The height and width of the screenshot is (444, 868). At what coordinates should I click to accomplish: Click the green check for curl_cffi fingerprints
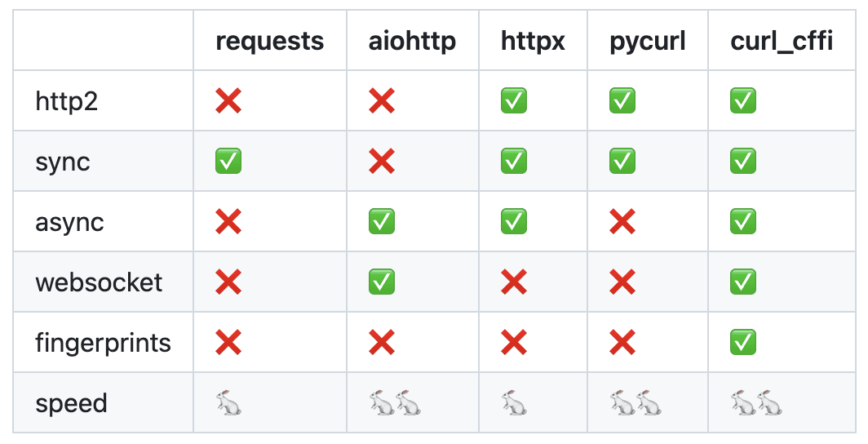(x=743, y=343)
